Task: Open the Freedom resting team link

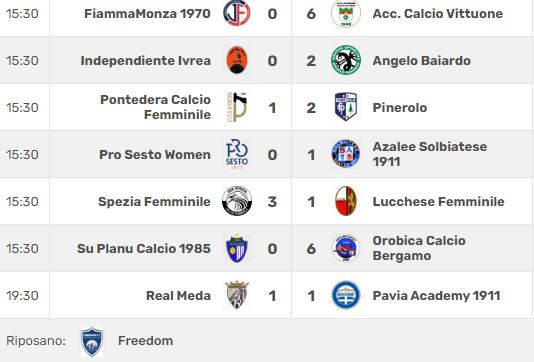Action: tap(145, 341)
